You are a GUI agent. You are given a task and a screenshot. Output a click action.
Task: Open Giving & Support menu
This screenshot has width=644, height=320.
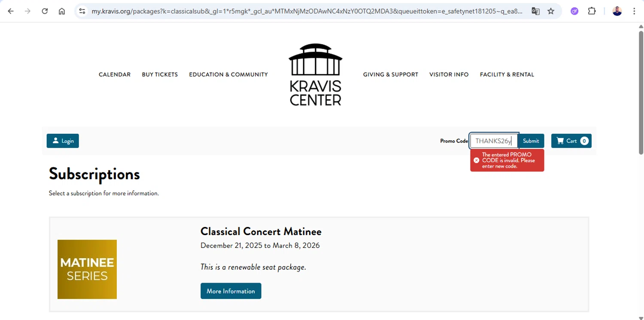(x=391, y=75)
